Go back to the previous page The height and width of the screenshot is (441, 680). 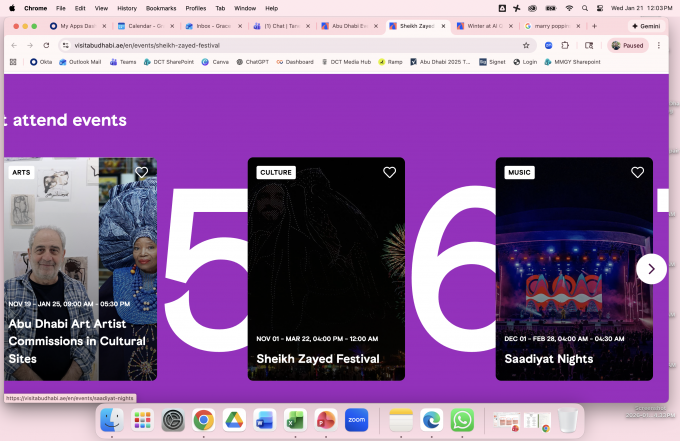[x=14, y=45]
